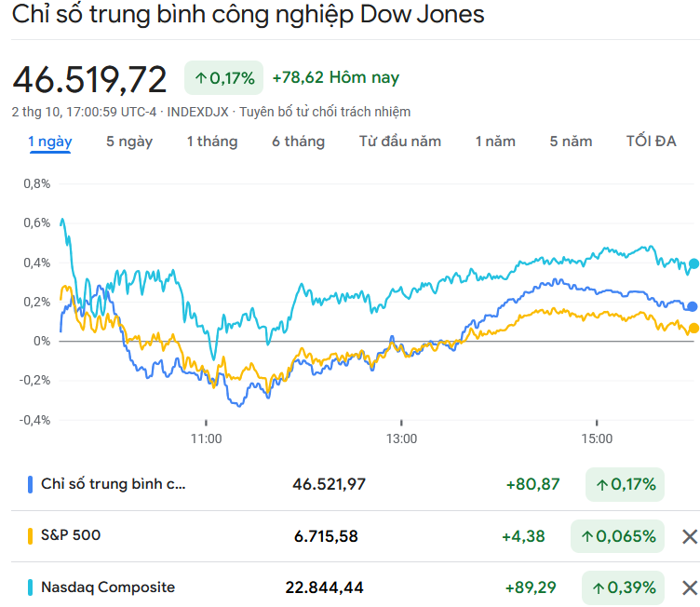Select the 1 tháng range tab
700x607 pixels.
tap(212, 142)
